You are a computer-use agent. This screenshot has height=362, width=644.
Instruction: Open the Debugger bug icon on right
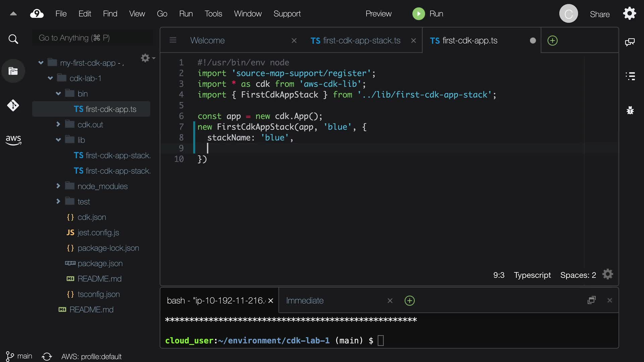630,110
